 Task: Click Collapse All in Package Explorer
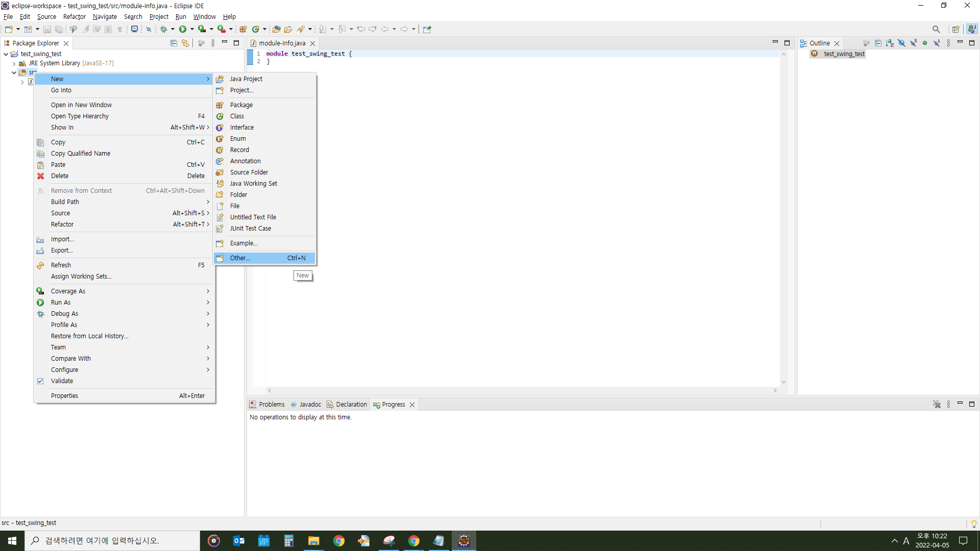click(174, 43)
